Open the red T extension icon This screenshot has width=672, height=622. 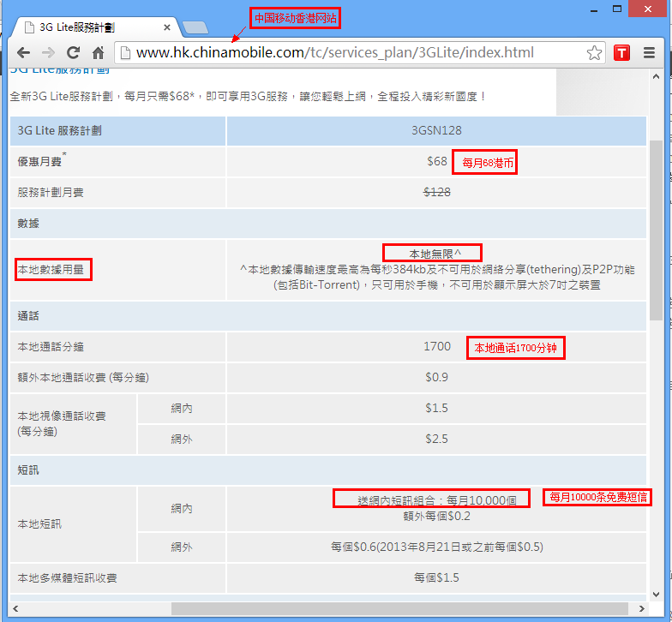[x=621, y=53]
